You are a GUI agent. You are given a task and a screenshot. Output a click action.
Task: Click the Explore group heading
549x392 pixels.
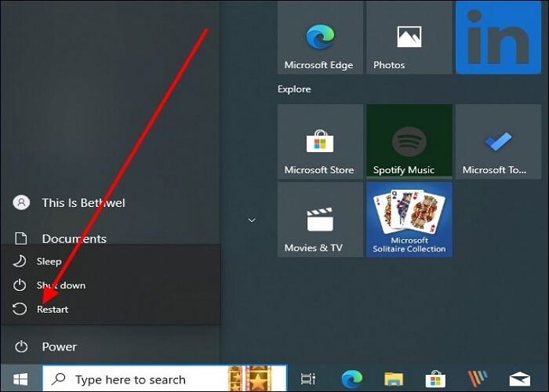click(x=294, y=89)
